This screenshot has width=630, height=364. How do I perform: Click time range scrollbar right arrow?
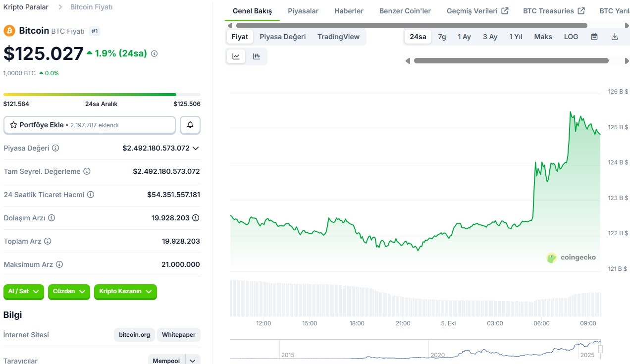[628, 61]
